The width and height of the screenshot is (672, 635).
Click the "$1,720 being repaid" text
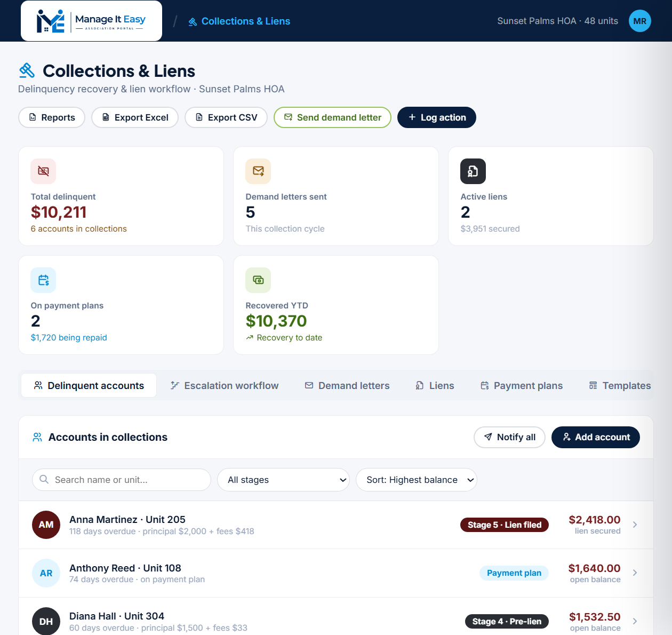coord(69,338)
